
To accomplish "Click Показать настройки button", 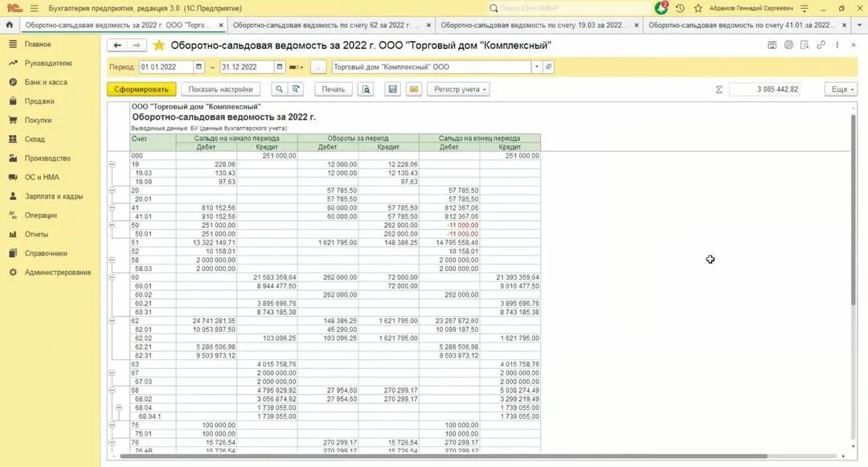I will [220, 89].
